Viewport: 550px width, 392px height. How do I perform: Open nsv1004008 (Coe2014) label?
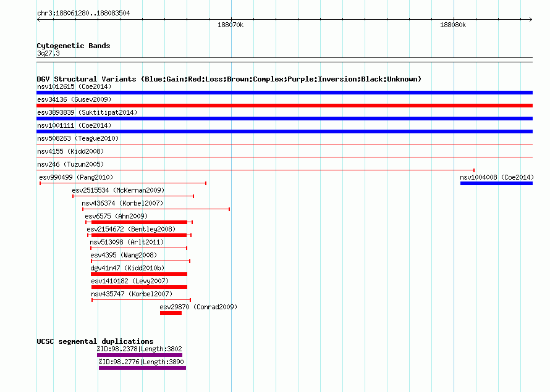pos(497,177)
